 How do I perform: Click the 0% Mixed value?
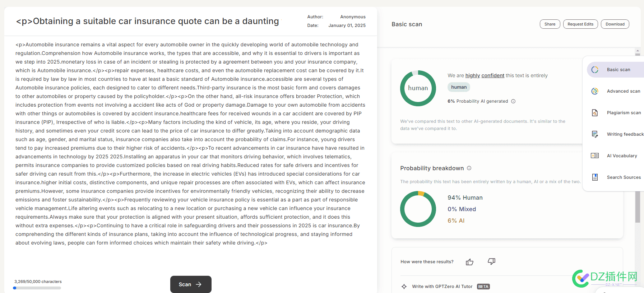[462, 209]
